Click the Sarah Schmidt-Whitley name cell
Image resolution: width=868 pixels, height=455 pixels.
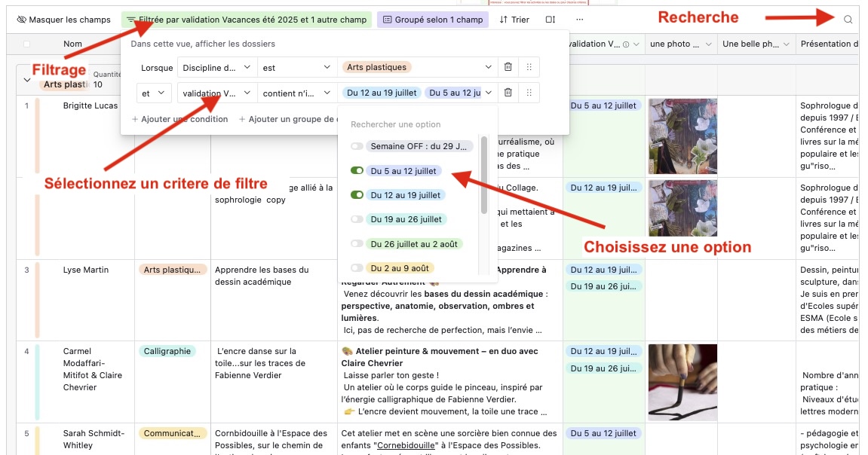pyautogui.click(x=94, y=439)
